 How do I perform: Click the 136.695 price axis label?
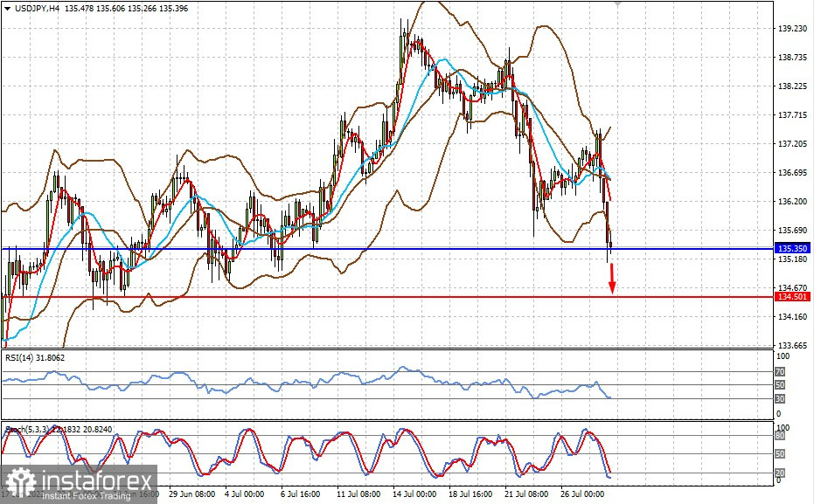(x=792, y=173)
